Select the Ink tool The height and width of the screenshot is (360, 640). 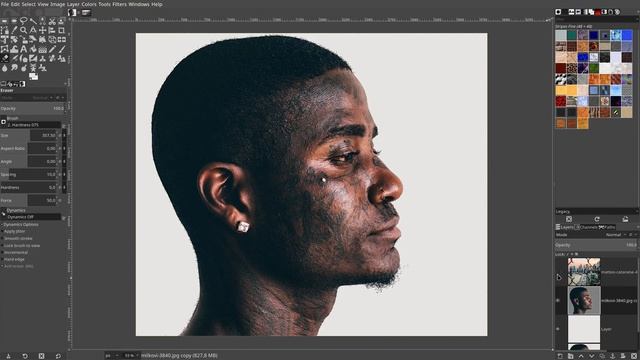(x=24, y=58)
